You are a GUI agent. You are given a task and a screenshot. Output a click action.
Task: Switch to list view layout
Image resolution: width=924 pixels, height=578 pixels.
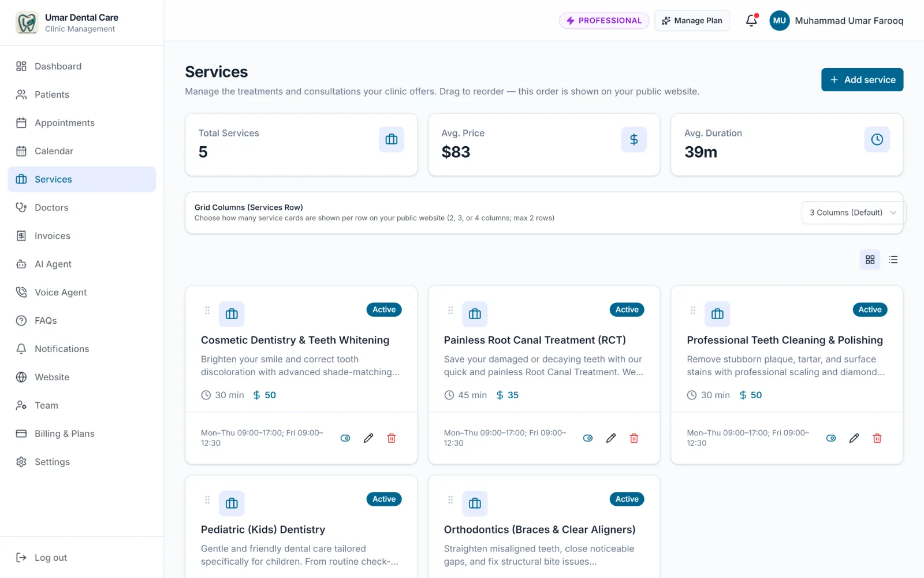pos(893,260)
